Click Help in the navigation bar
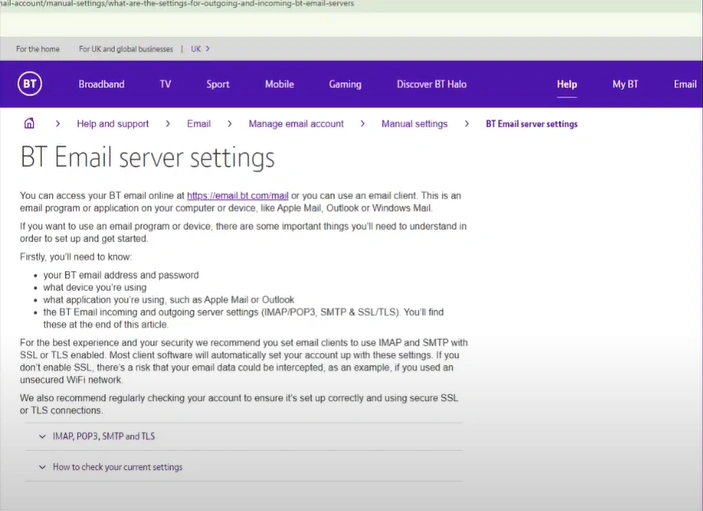The width and height of the screenshot is (703, 511). tap(567, 84)
